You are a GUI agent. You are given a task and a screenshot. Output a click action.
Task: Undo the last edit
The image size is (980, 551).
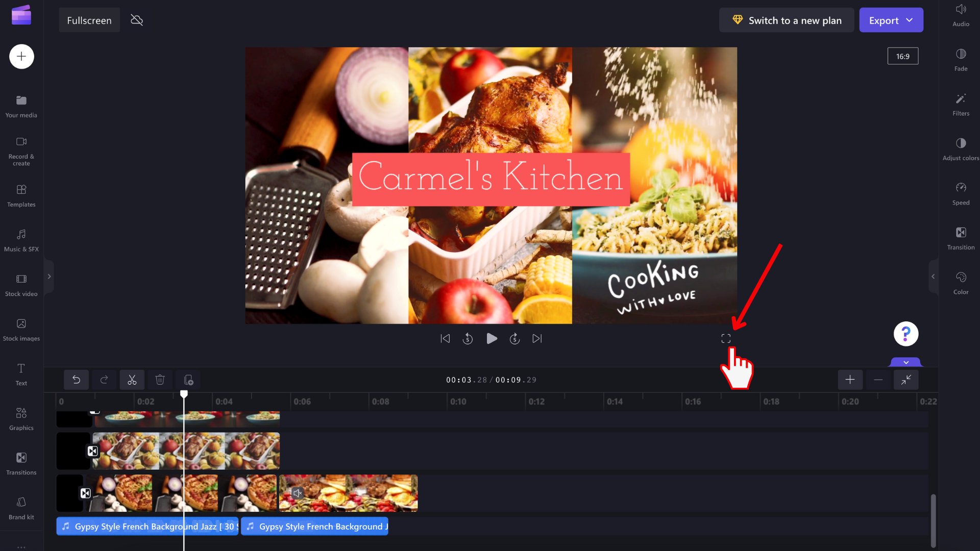[76, 380]
